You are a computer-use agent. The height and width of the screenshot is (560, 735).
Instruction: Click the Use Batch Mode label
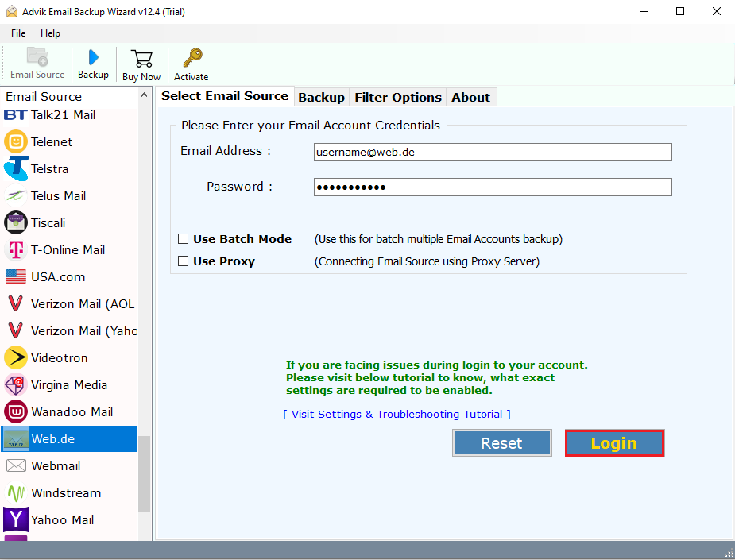click(242, 239)
